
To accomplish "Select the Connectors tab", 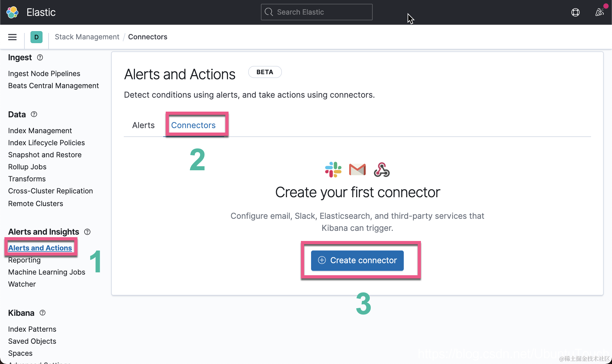I will click(x=193, y=125).
